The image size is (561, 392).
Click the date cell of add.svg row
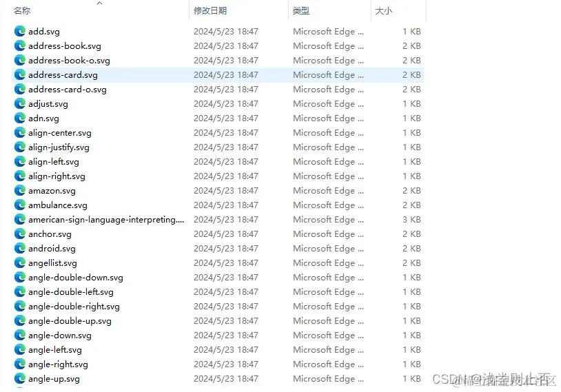point(226,32)
